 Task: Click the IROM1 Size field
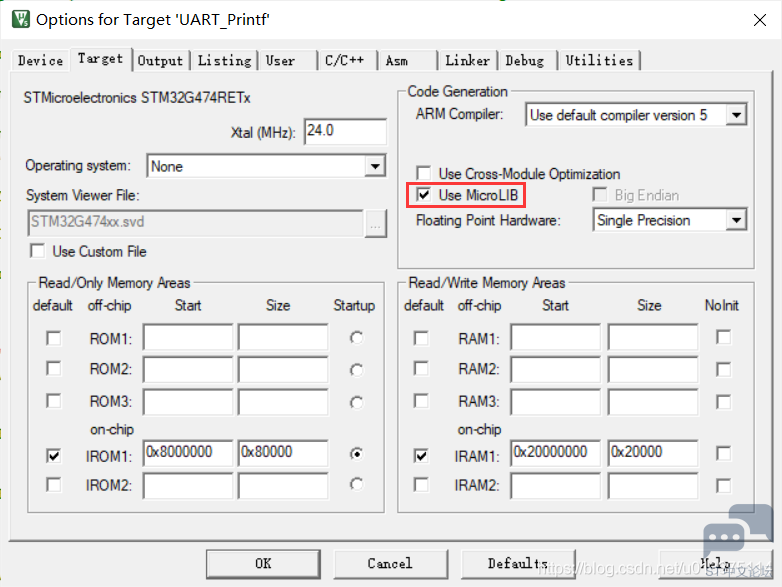[283, 453]
